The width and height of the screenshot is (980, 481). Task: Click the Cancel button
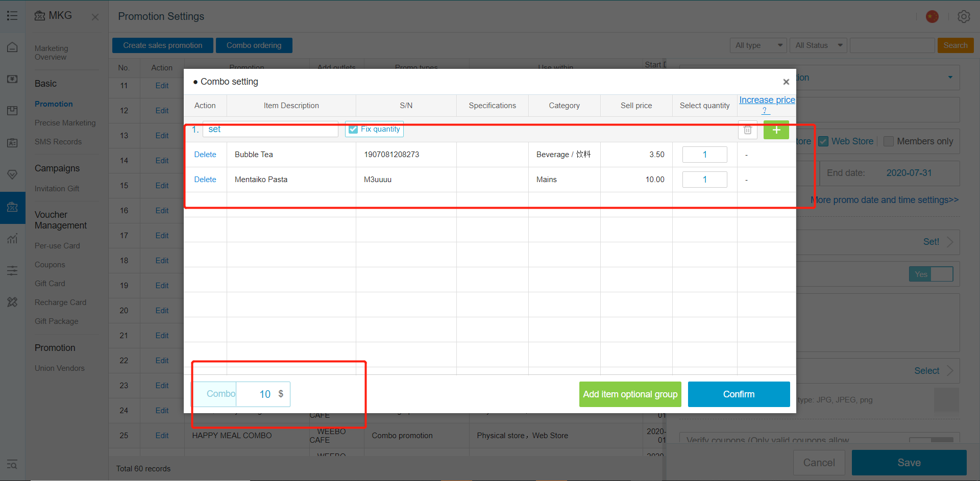[x=819, y=463]
